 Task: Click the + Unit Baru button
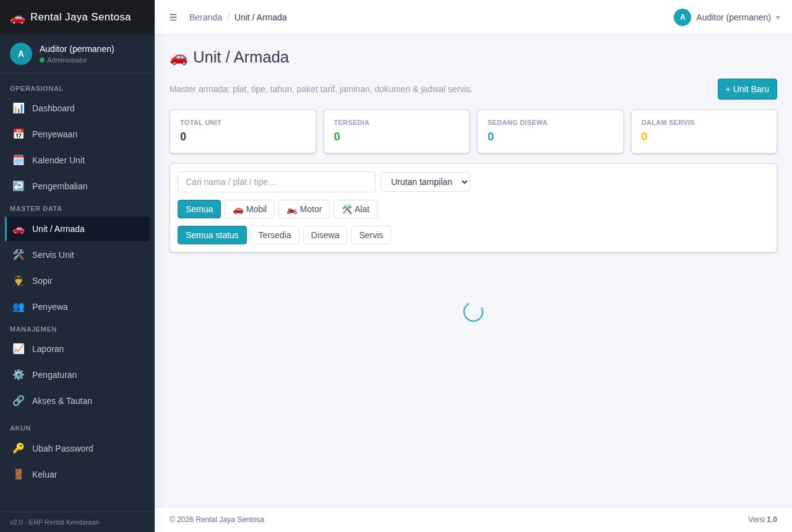747,89
